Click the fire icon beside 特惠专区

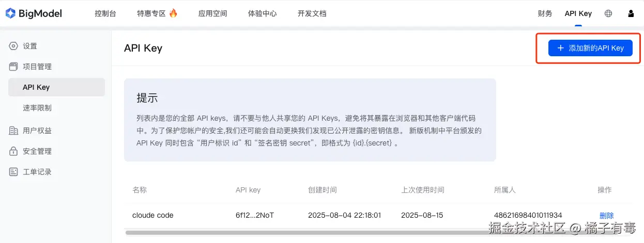173,13
